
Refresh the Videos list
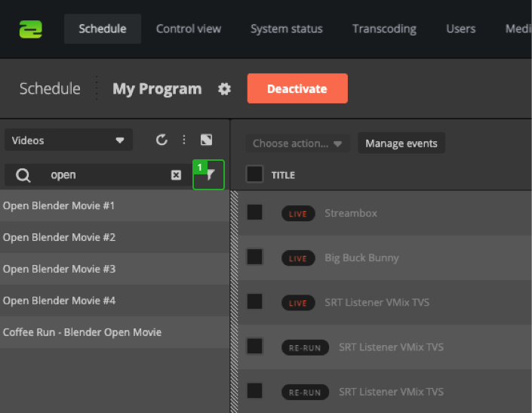click(161, 140)
